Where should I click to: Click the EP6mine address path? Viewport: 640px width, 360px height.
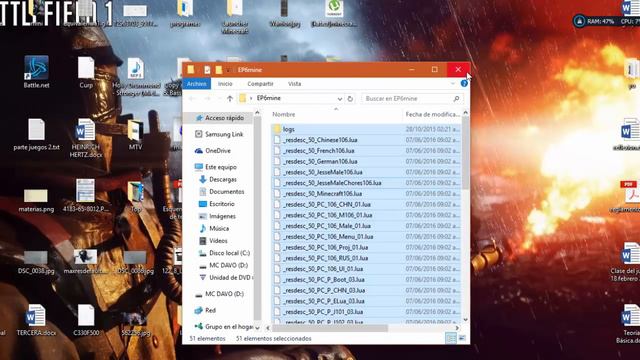pos(269,98)
